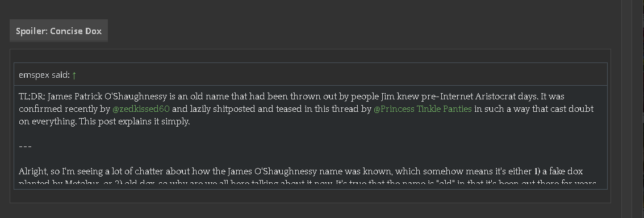Click the vertical page scrollbar strip at right

(626, 109)
